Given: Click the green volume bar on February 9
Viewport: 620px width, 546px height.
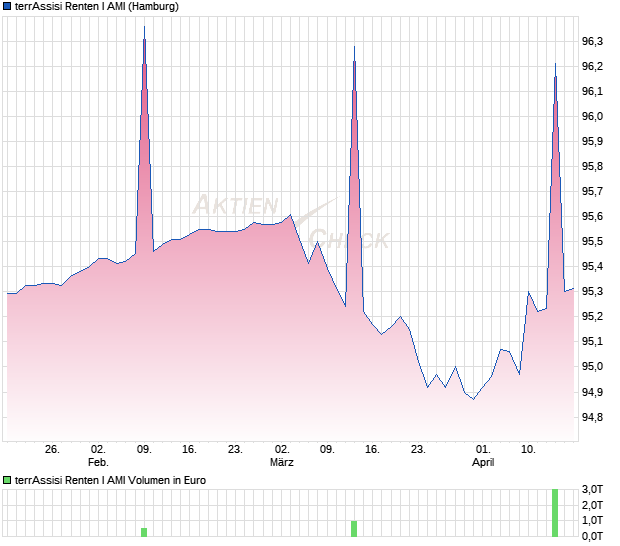Looking at the screenshot, I should coord(144,532).
